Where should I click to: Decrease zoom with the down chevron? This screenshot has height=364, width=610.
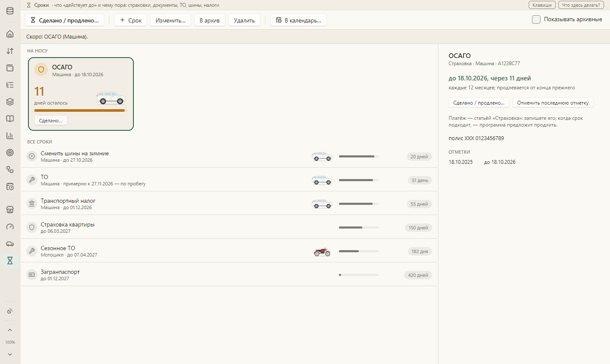[10, 354]
